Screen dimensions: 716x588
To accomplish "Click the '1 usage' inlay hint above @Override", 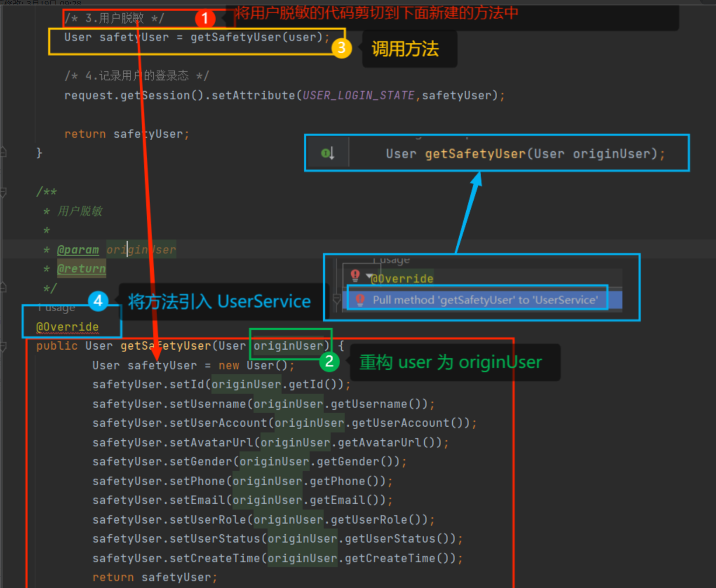I will [x=57, y=308].
